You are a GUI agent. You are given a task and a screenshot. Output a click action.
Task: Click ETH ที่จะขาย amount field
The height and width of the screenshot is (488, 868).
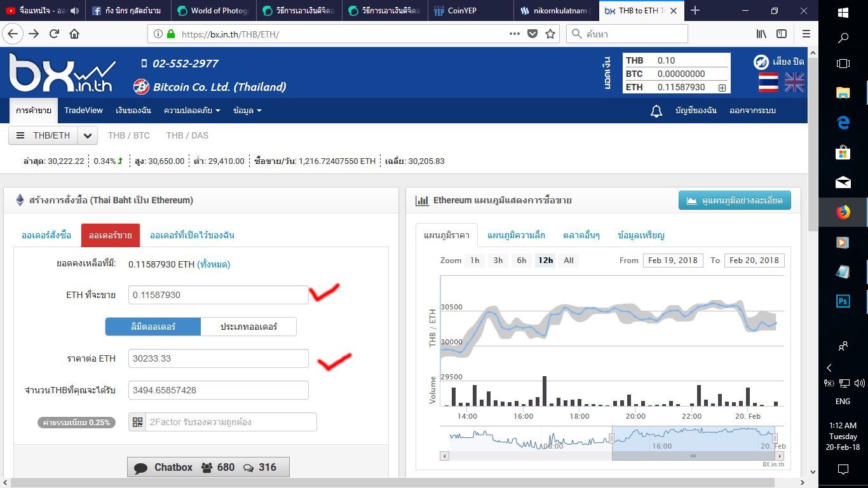click(218, 295)
